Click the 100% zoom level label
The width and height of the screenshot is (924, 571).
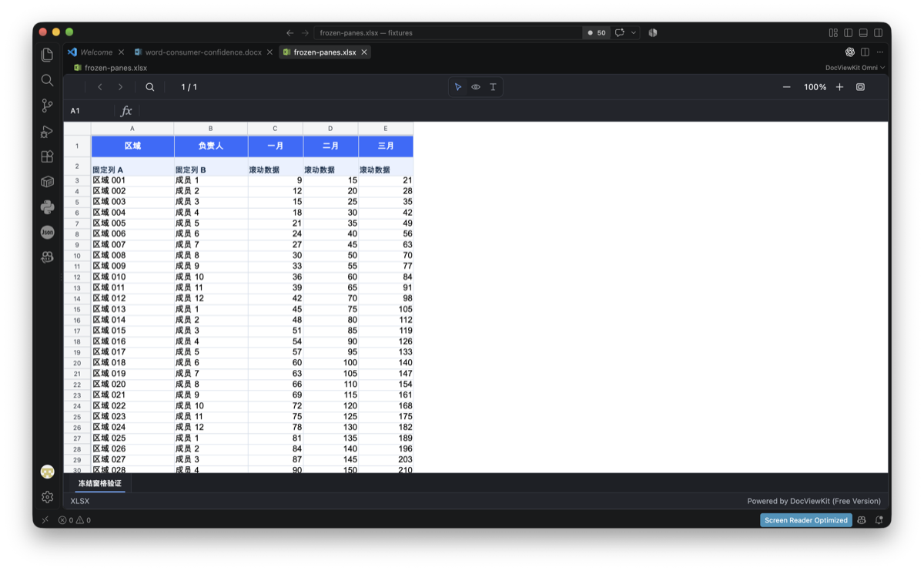tap(815, 87)
